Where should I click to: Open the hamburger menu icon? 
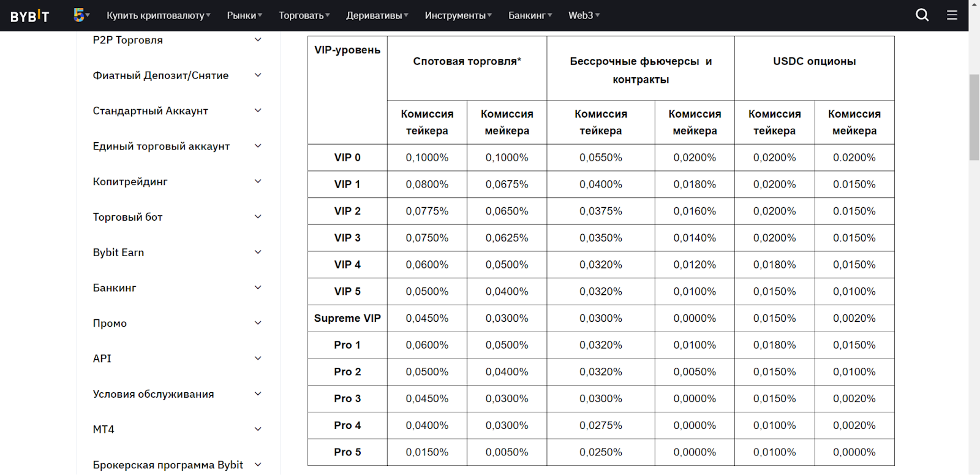(952, 15)
